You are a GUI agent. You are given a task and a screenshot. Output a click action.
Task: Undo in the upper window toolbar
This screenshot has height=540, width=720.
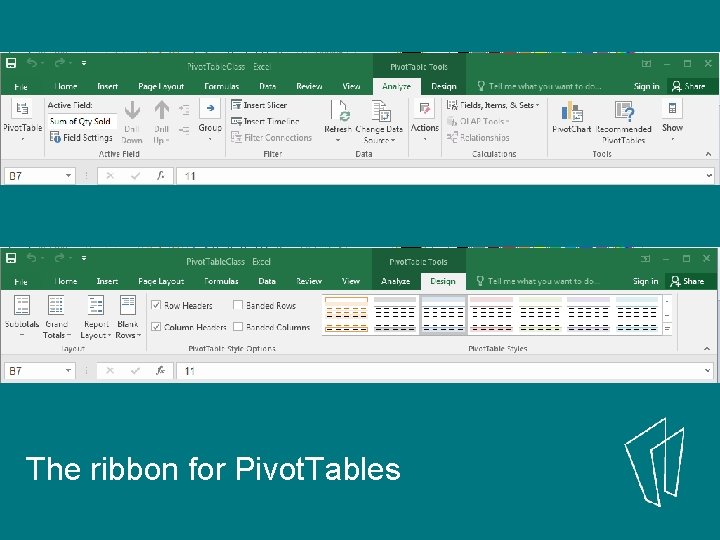pyautogui.click(x=31, y=63)
